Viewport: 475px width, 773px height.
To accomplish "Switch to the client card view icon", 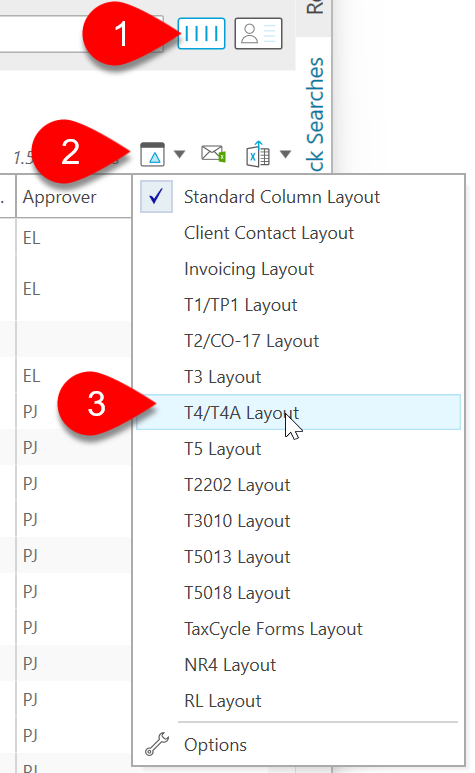I will point(258,34).
